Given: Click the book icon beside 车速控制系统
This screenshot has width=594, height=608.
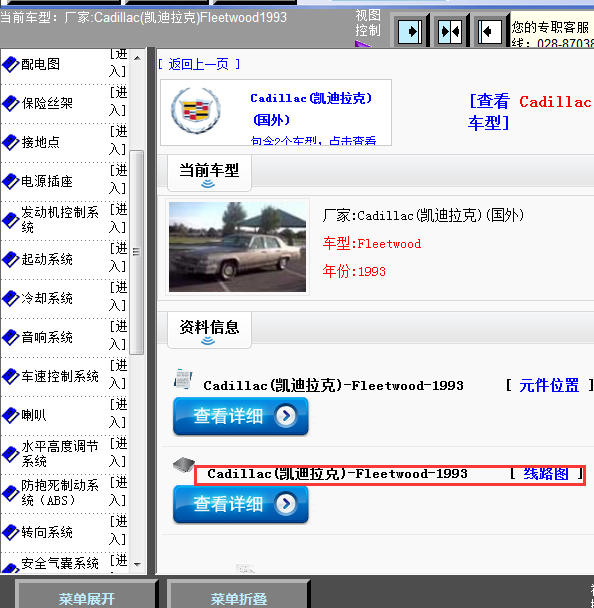Looking at the screenshot, I should point(10,376).
